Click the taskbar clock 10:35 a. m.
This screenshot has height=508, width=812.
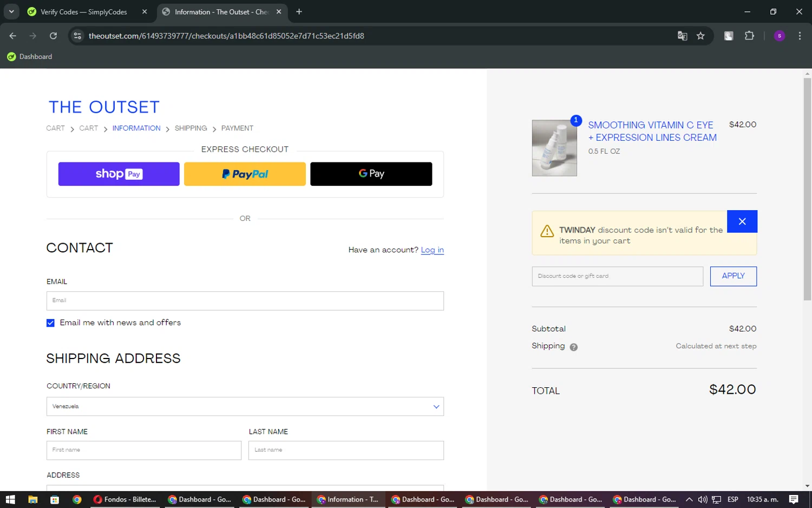(x=763, y=499)
